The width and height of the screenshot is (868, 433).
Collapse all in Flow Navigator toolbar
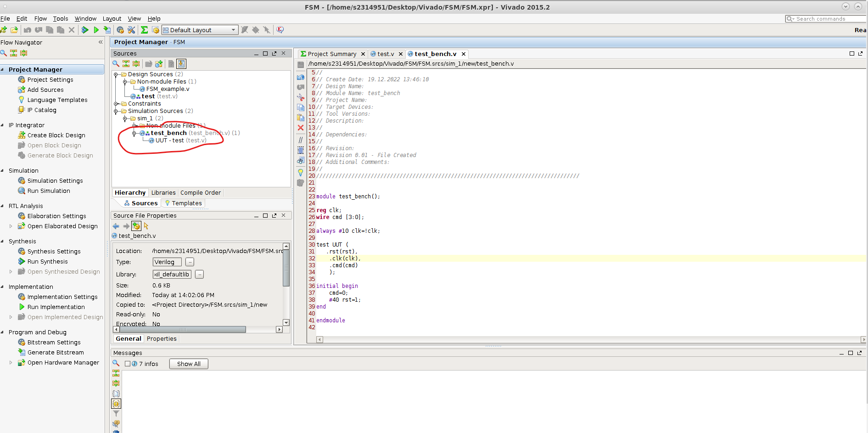(x=14, y=53)
